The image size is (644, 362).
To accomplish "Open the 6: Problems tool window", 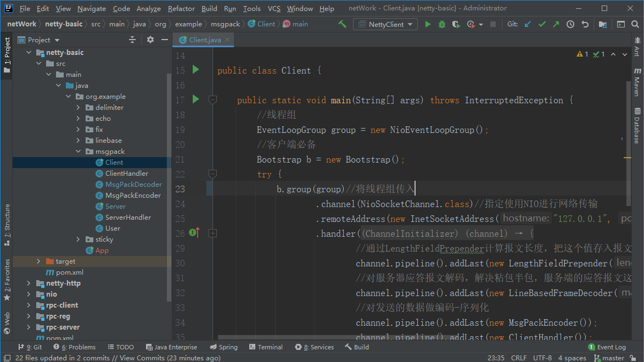I will click(74, 347).
